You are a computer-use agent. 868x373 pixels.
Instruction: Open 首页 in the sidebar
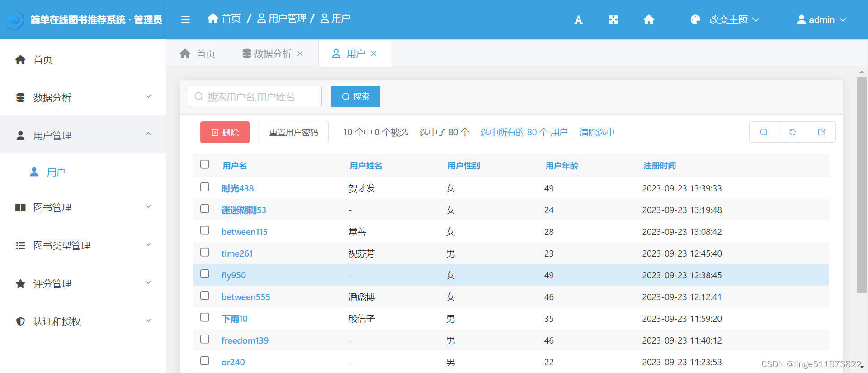click(x=83, y=59)
